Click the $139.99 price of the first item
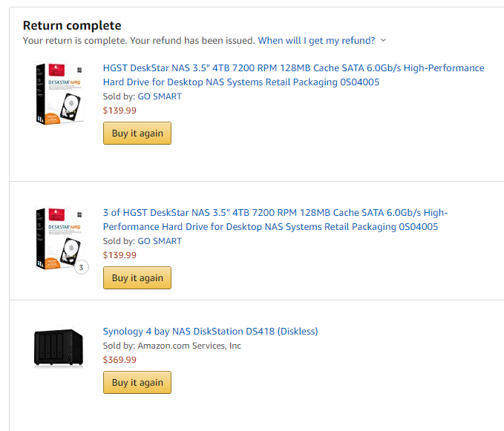Image resolution: width=504 pixels, height=431 pixels. coord(120,111)
